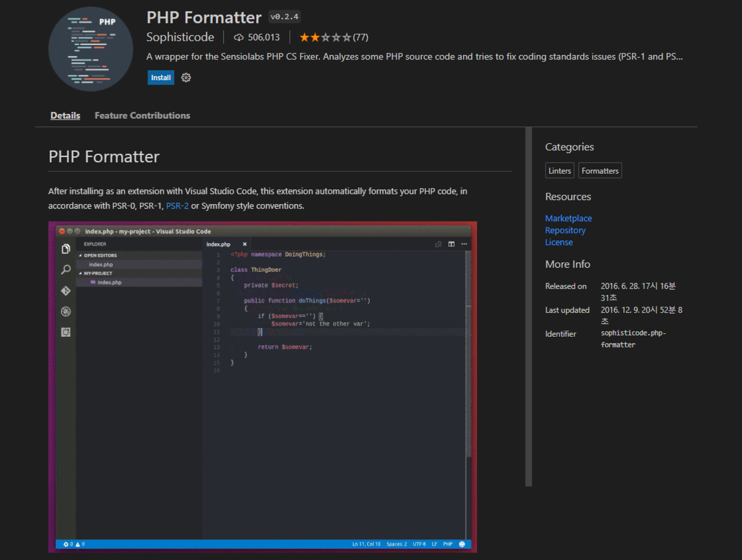
Task: Open the PSR-2 link
Action: click(177, 206)
